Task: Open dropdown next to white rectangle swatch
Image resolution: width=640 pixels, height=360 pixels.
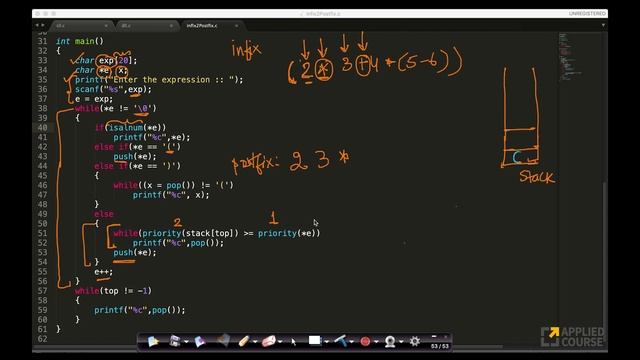Action: 327,342
